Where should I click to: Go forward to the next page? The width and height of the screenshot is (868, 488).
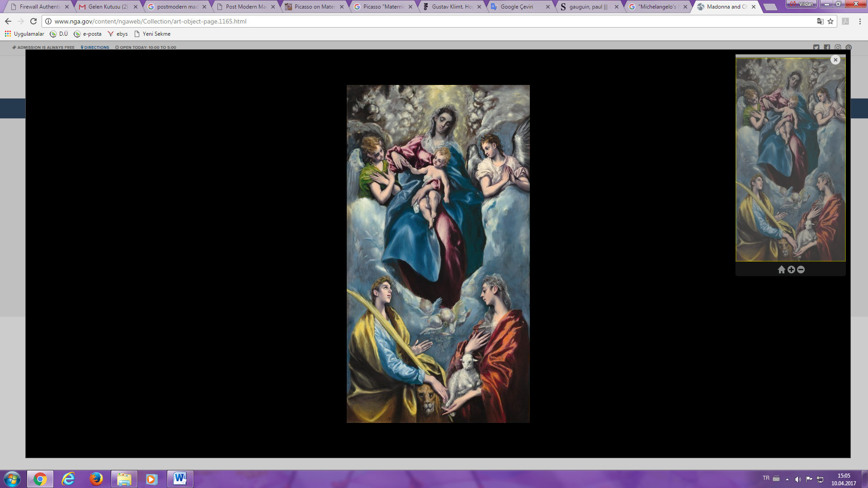(x=21, y=21)
